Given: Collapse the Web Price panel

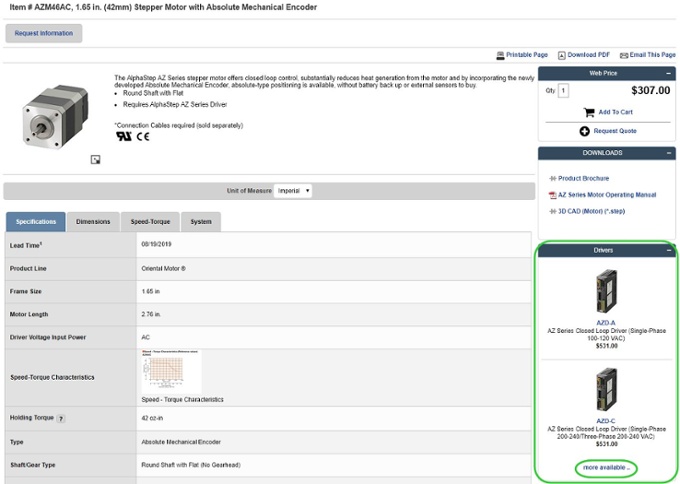Looking at the screenshot, I should (668, 74).
